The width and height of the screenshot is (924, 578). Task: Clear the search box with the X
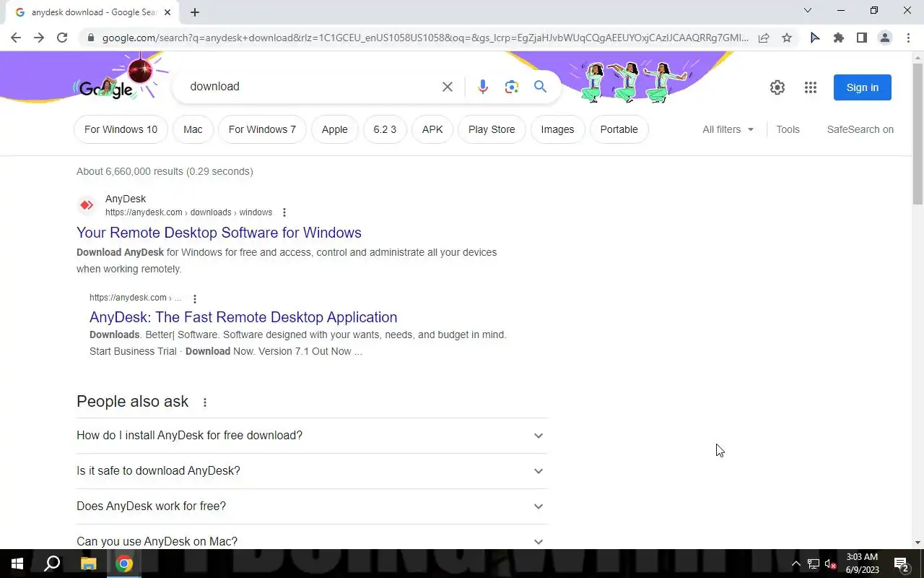[x=448, y=87]
